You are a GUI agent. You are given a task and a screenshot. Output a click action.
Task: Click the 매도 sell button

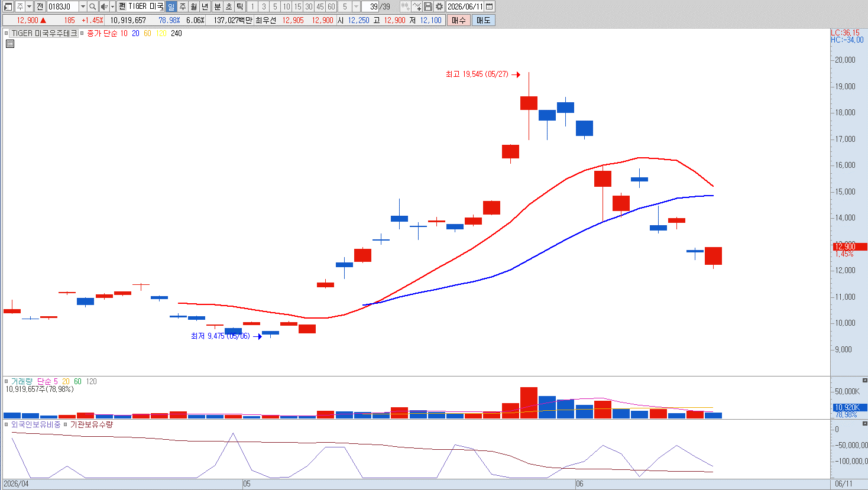click(483, 20)
